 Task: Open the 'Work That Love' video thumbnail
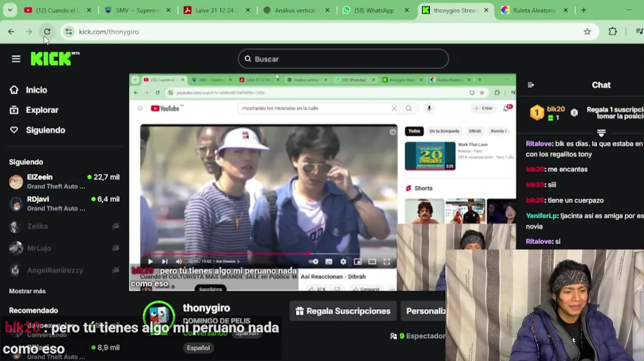pos(430,156)
